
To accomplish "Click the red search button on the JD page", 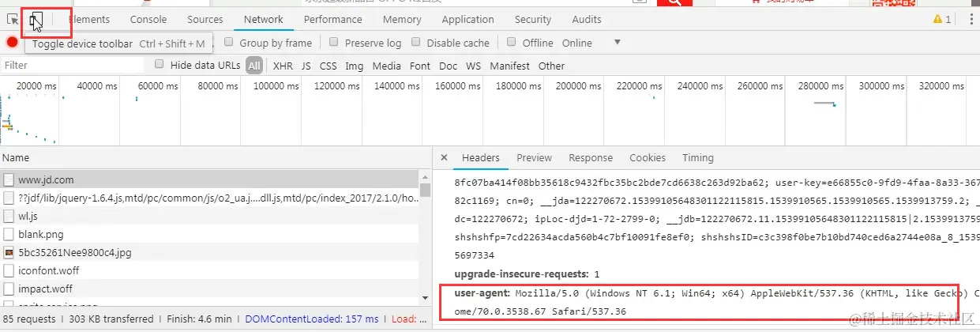I will pyautogui.click(x=674, y=3).
